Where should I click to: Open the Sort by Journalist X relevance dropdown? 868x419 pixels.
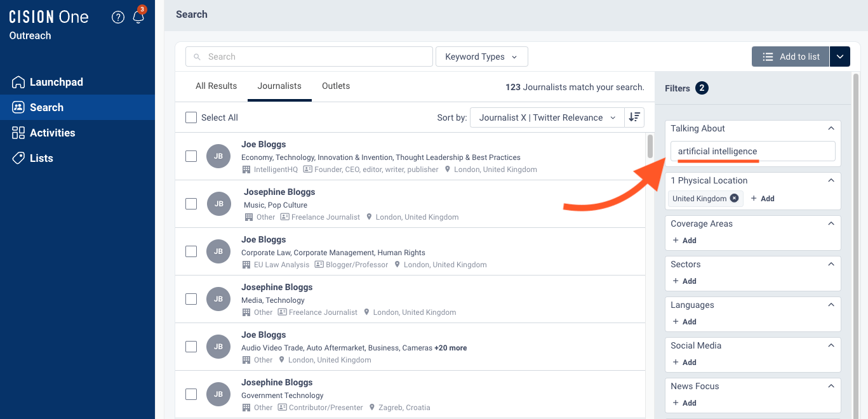547,117
